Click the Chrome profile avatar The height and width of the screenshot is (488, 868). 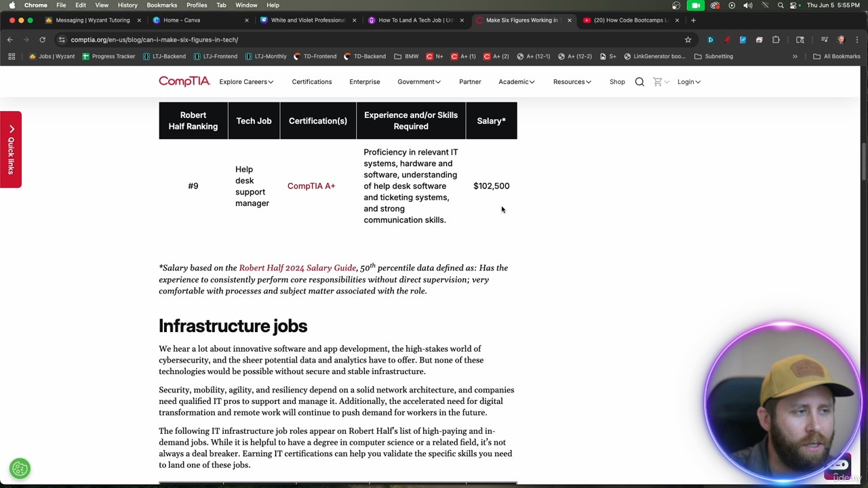[x=841, y=40]
